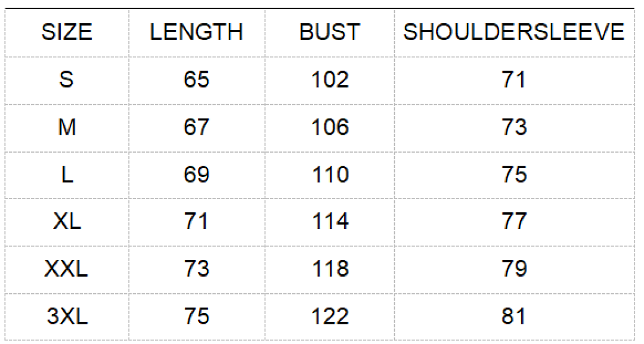The image size is (644, 344).
Task: Click the BUST column header
Action: (x=329, y=32)
